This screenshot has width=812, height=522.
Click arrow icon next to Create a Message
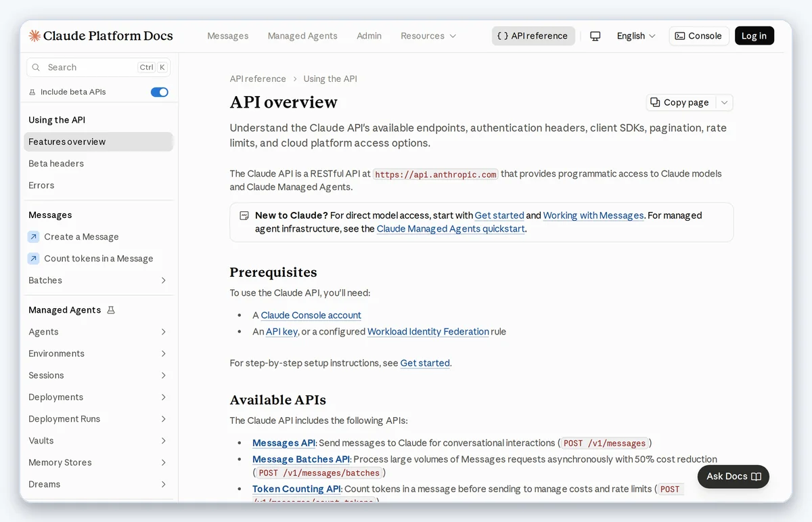[33, 237]
